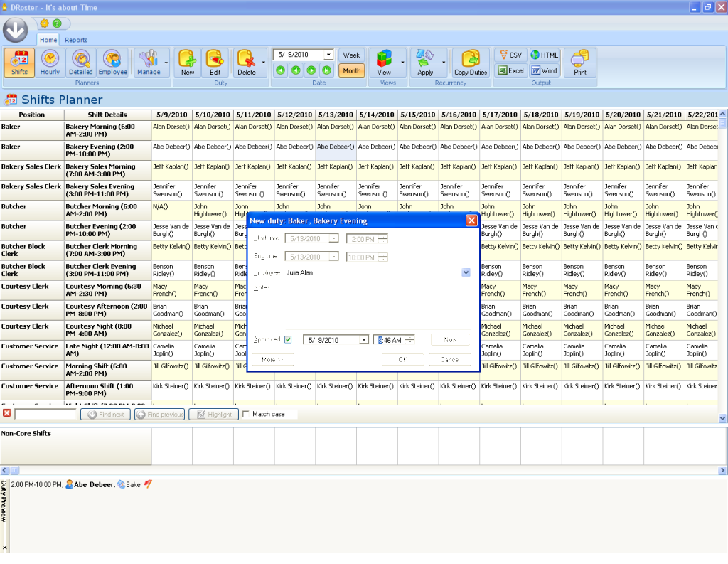Click the Print icon
The height and width of the screenshot is (564, 728).
[580, 63]
